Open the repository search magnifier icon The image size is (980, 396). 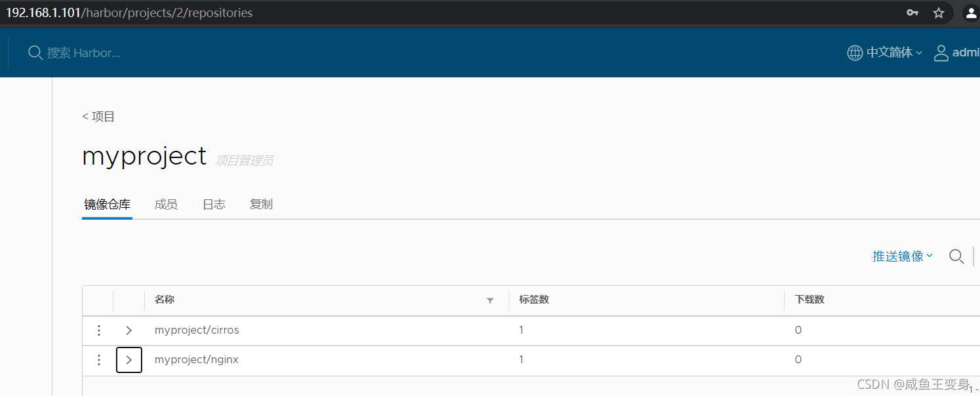click(956, 256)
